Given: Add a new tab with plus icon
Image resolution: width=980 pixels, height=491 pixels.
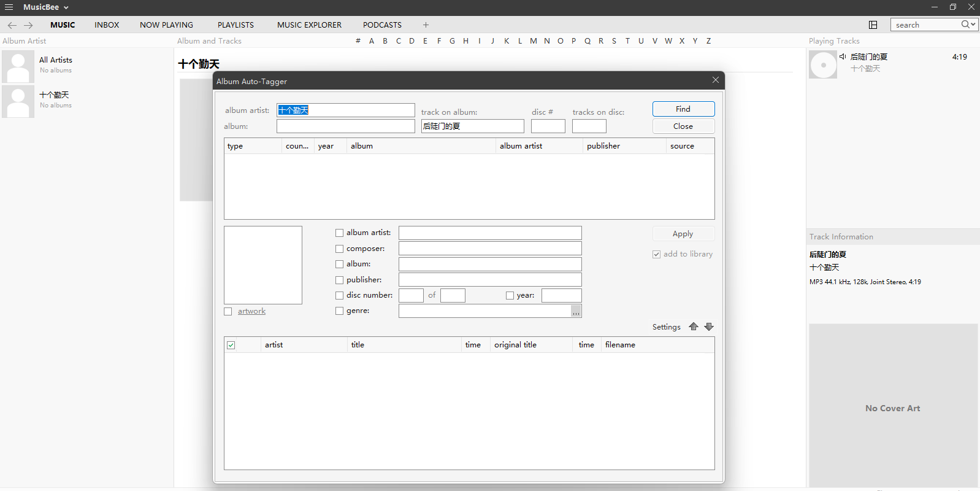Looking at the screenshot, I should 426,25.
